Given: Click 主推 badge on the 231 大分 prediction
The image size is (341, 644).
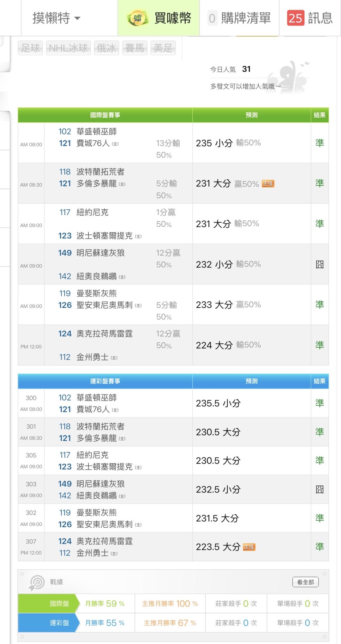Looking at the screenshot, I should (x=268, y=184).
